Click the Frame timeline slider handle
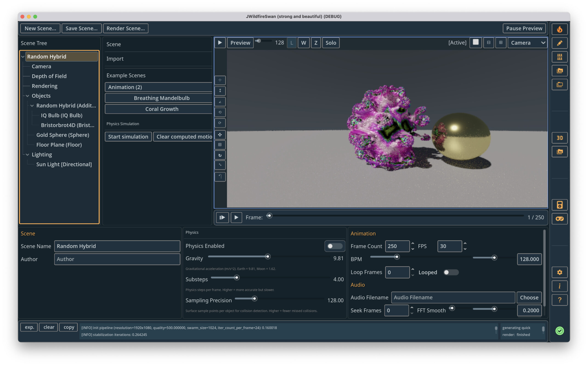 [x=269, y=215]
